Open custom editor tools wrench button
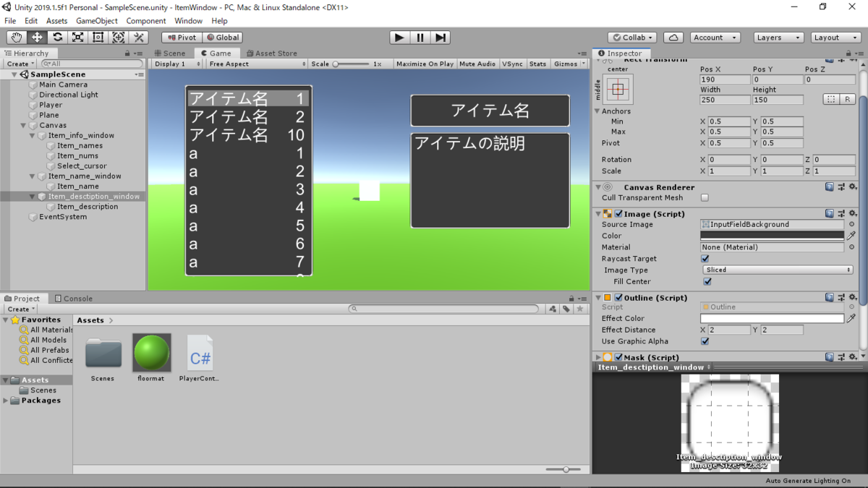 click(139, 38)
